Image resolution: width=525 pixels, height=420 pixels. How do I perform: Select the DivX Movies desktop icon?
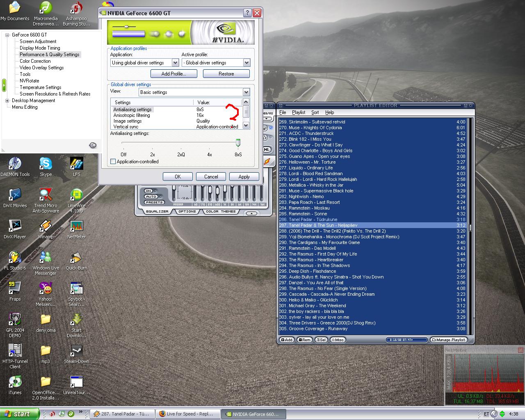(x=15, y=198)
